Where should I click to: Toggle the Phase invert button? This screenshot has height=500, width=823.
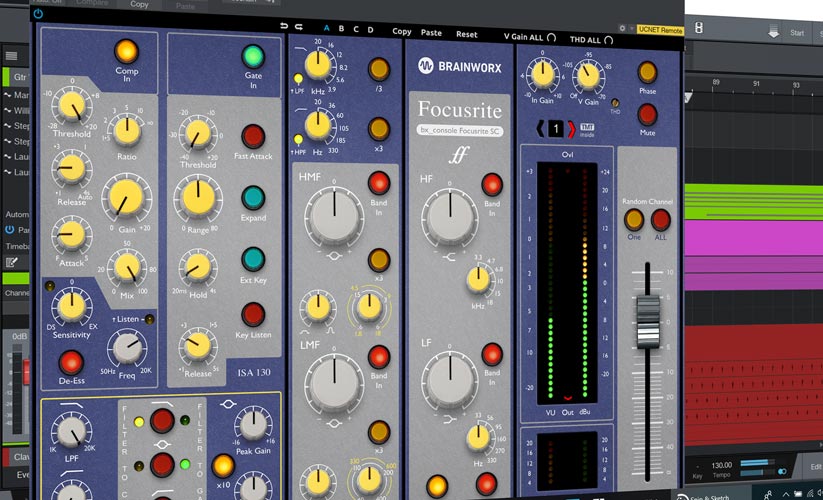click(x=647, y=72)
